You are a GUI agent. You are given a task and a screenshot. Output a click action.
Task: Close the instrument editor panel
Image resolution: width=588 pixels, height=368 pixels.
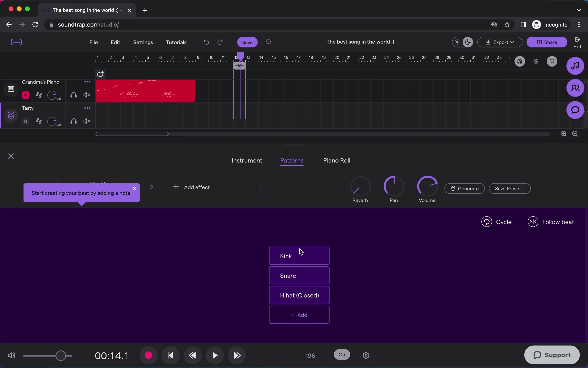tap(11, 156)
